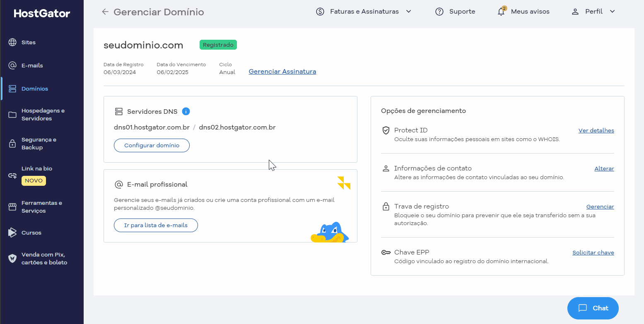The width and height of the screenshot is (644, 324).
Task: Click the E-mails at-sign sidebar icon
Action: [12, 65]
